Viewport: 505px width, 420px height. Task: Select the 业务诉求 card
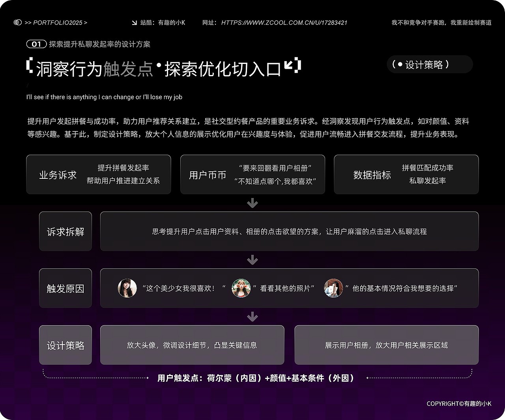point(99,174)
